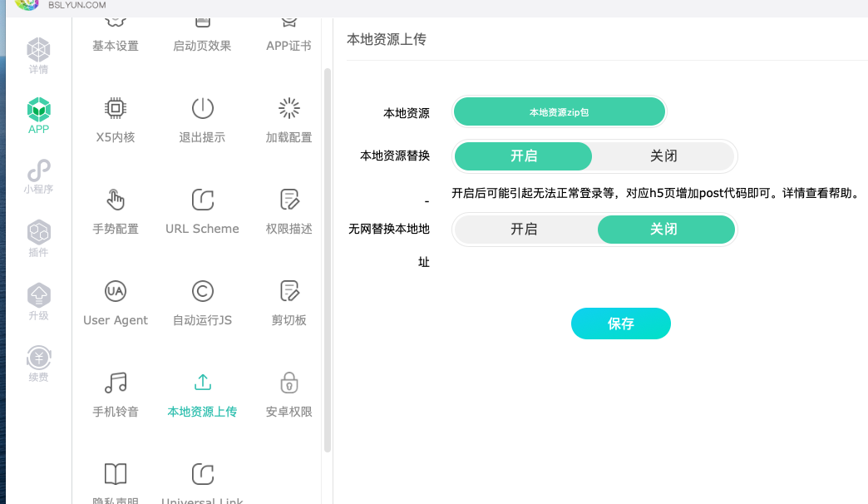
Task: Click the 保存 button
Action: 620,324
